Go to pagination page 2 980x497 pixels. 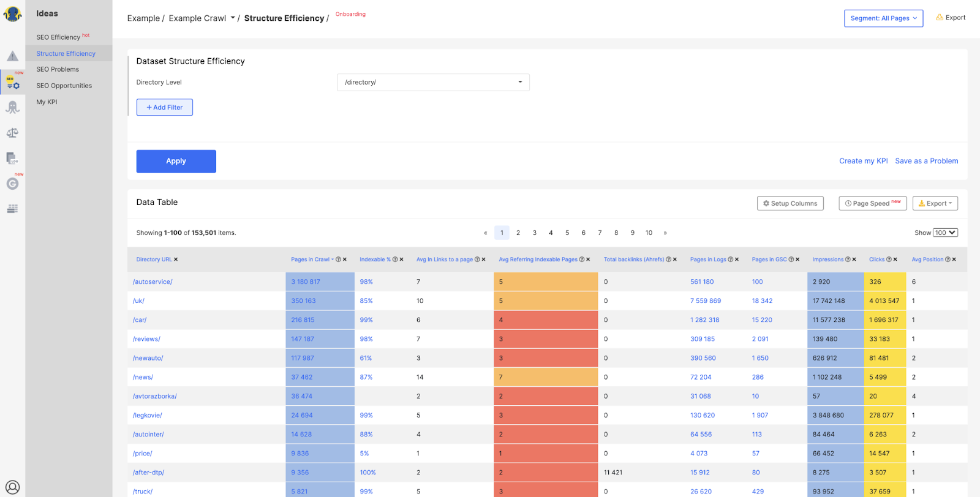[518, 233]
